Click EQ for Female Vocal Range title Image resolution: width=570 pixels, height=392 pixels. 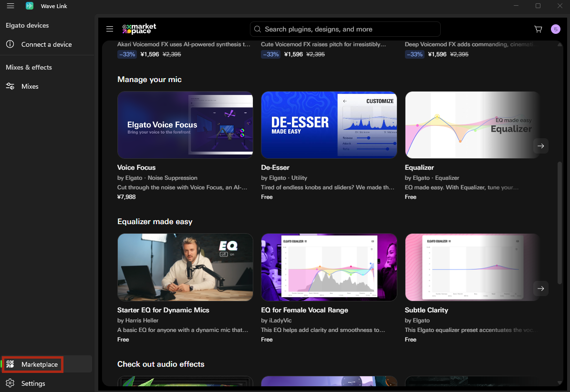pos(305,310)
